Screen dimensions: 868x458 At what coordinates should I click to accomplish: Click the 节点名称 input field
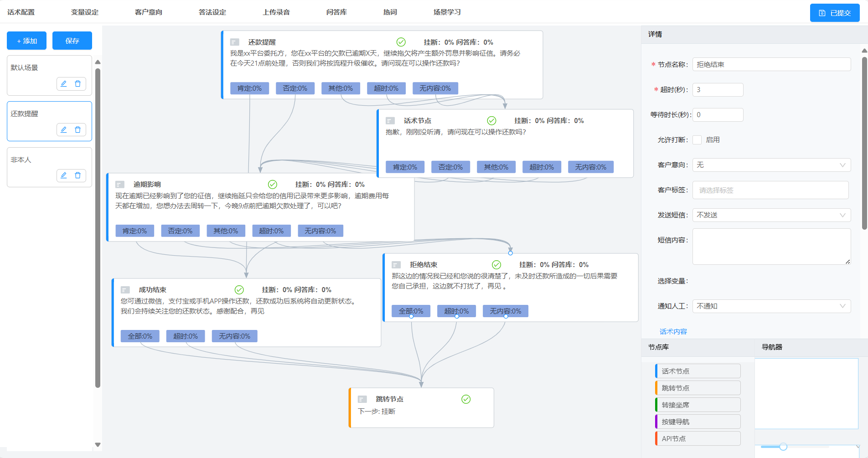pyautogui.click(x=771, y=65)
